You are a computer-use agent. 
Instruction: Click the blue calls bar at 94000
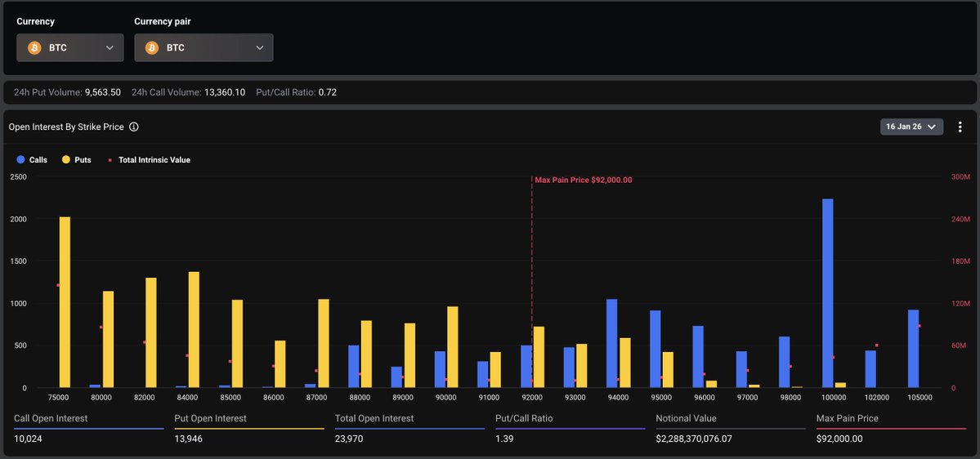tap(612, 343)
